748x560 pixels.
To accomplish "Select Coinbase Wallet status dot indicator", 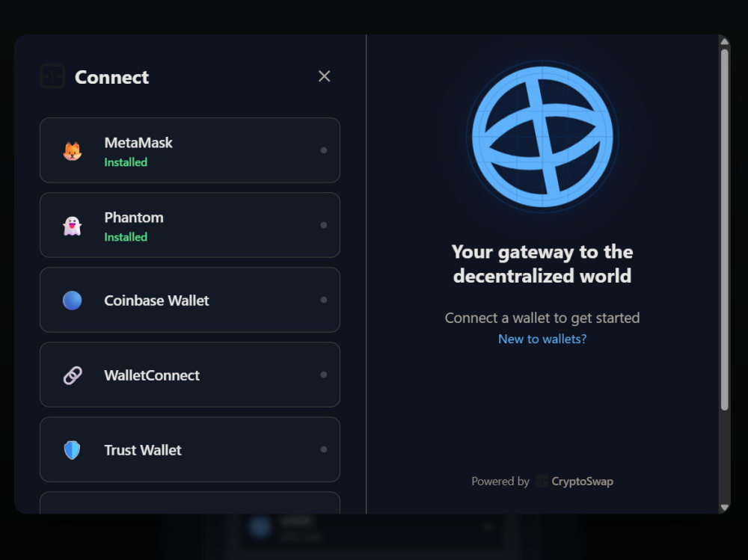I will tap(324, 300).
